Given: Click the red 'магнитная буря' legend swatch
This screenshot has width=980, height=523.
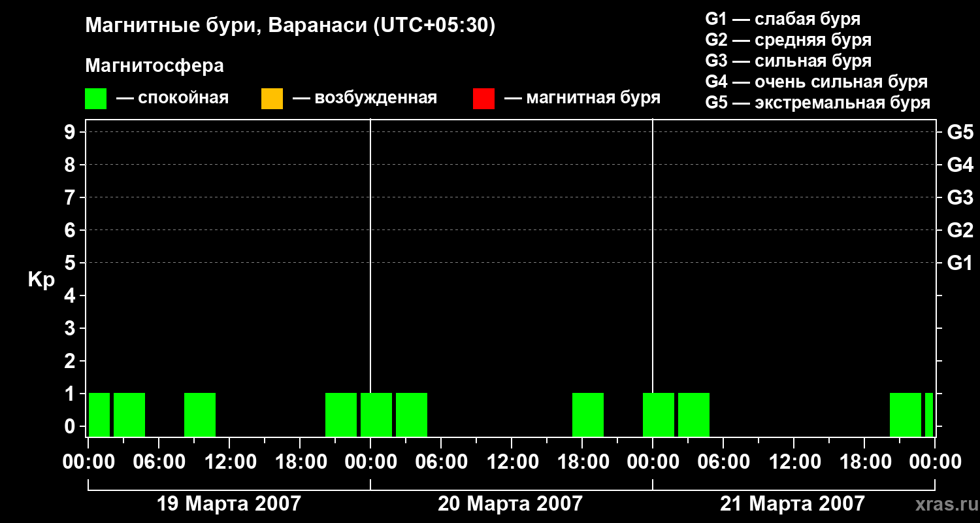Looking at the screenshot, I should point(483,99).
